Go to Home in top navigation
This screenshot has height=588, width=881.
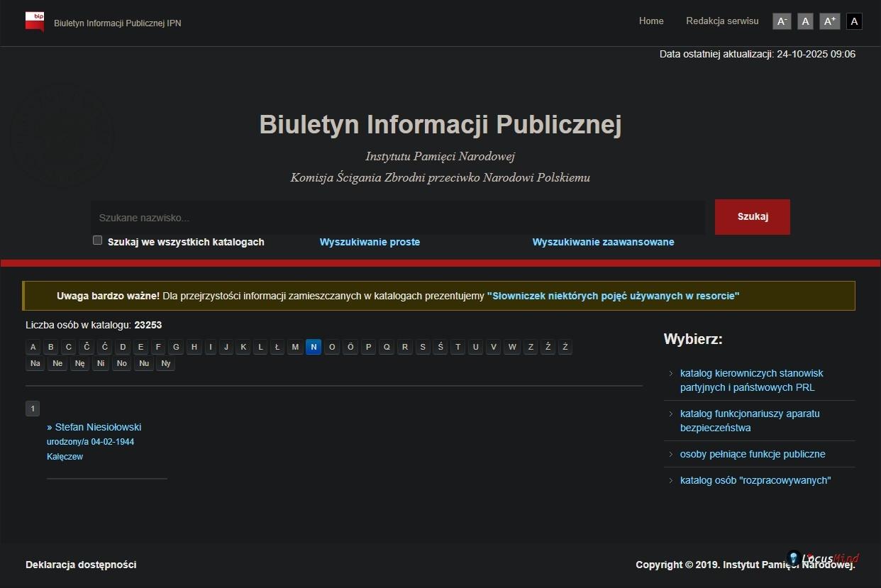(651, 21)
